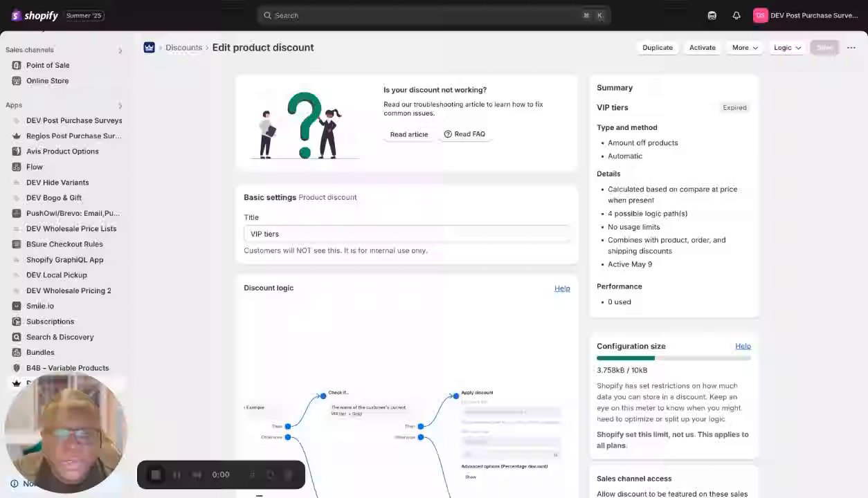Pause the screen recording

point(177,474)
